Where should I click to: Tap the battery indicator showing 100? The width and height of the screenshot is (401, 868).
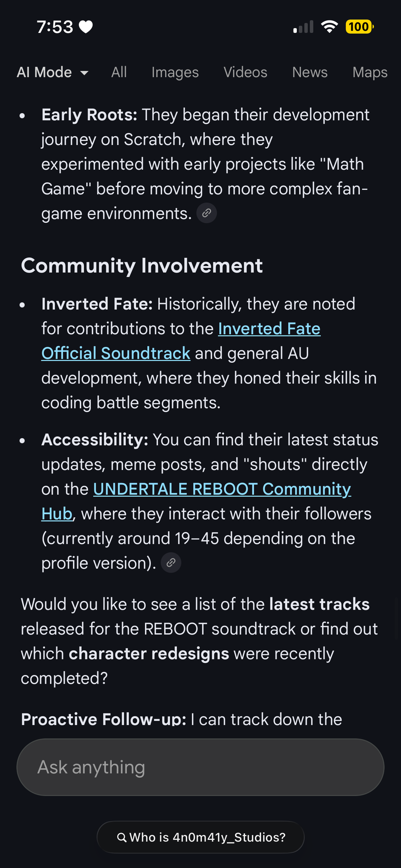coord(359,27)
